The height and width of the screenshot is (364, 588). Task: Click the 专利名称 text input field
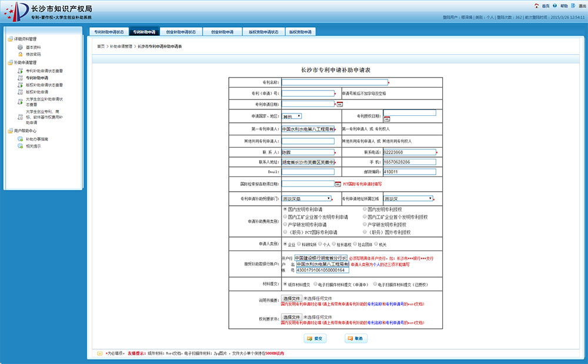coord(335,82)
